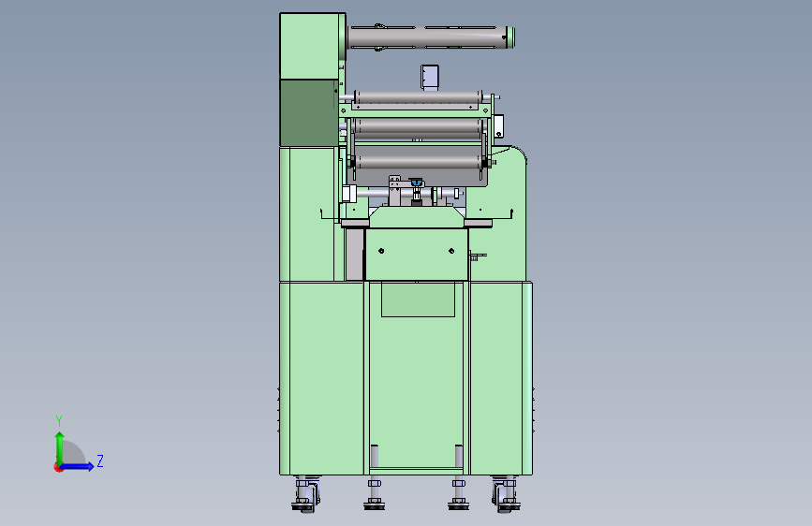
Task: Select the dark green box on the left column
Action: click(309, 113)
